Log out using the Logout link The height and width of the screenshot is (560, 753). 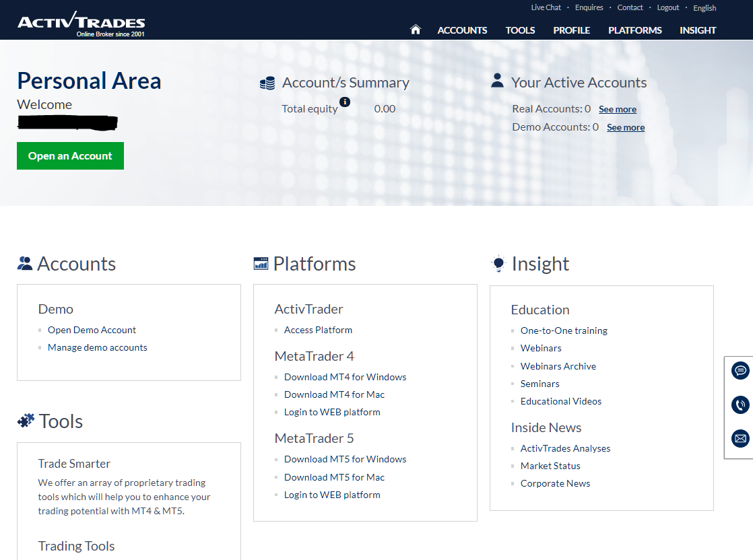[x=668, y=7]
